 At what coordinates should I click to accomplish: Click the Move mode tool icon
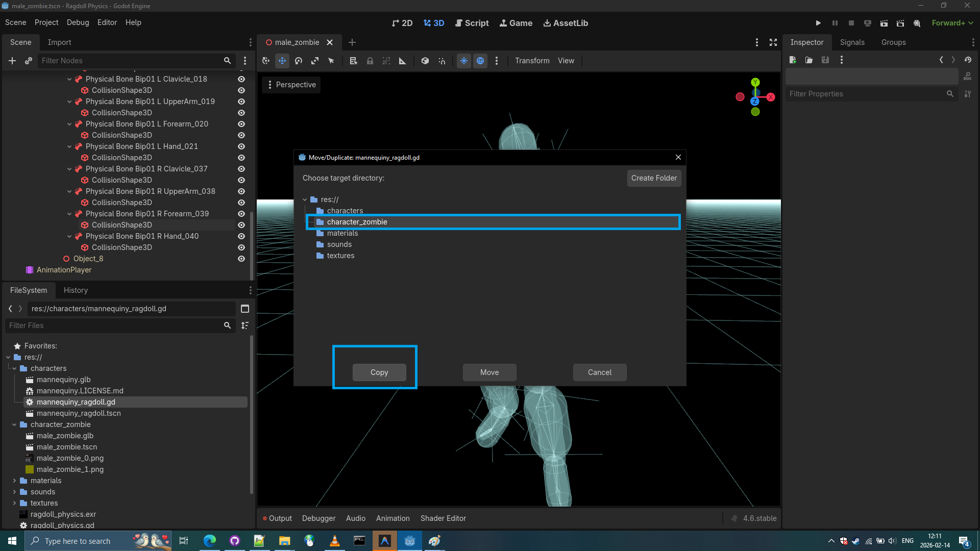tap(282, 61)
